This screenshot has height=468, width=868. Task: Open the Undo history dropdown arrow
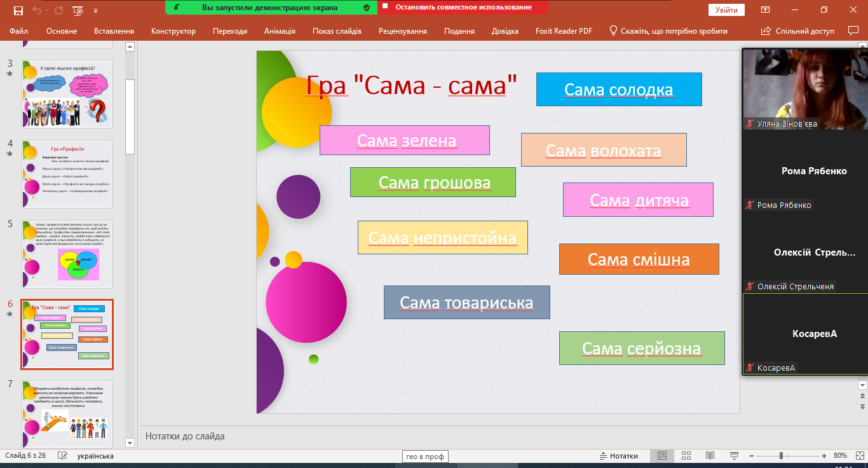point(48,10)
